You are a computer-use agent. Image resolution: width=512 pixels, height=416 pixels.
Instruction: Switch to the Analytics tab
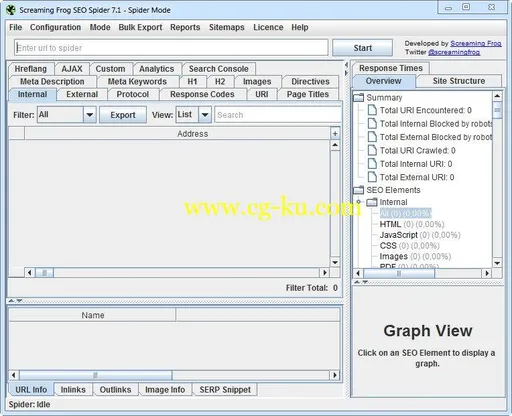[x=157, y=69]
